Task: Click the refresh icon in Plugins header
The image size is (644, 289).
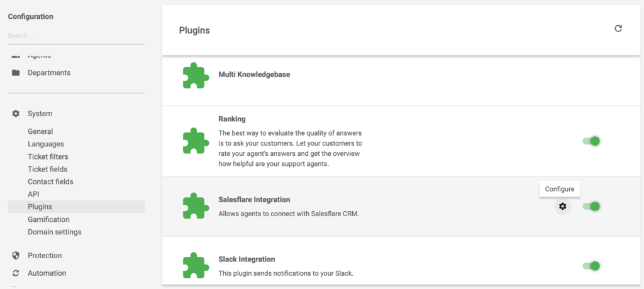Action: pyautogui.click(x=618, y=28)
